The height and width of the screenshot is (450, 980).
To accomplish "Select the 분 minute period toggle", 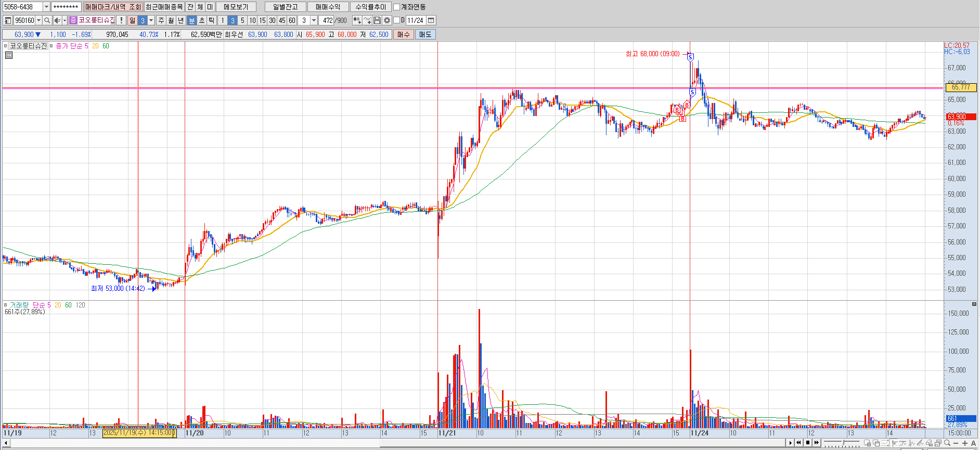I will [x=191, y=20].
